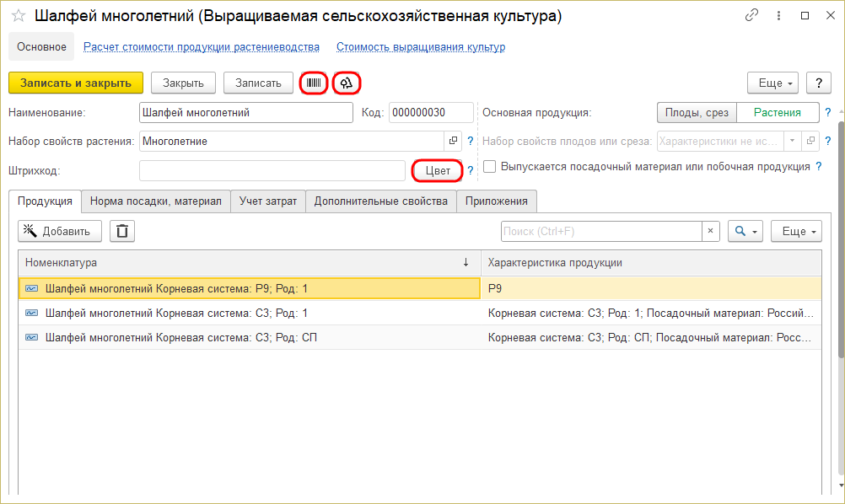
Task: Click item icon of С3; Род: 1 row
Action: (32, 313)
